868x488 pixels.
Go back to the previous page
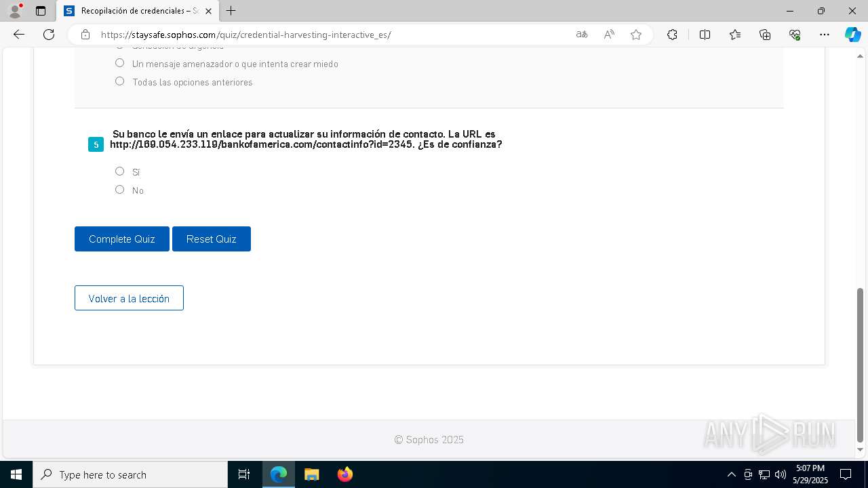19,35
